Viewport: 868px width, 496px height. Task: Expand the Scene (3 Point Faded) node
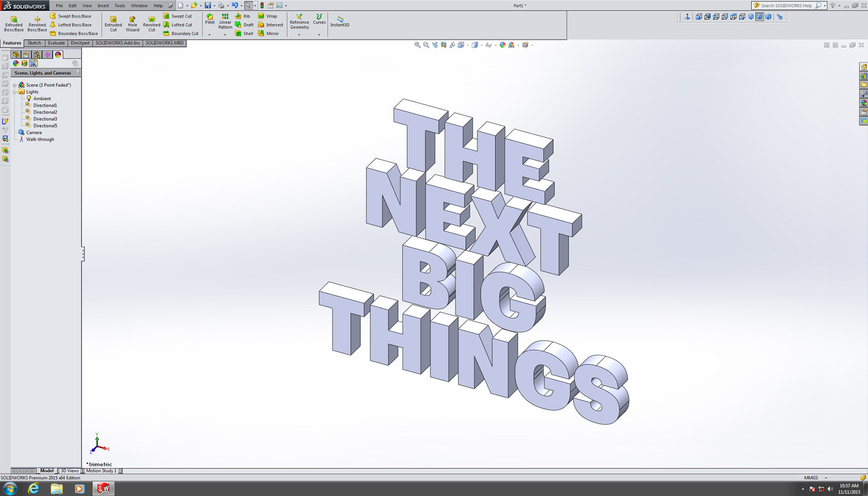click(x=14, y=85)
